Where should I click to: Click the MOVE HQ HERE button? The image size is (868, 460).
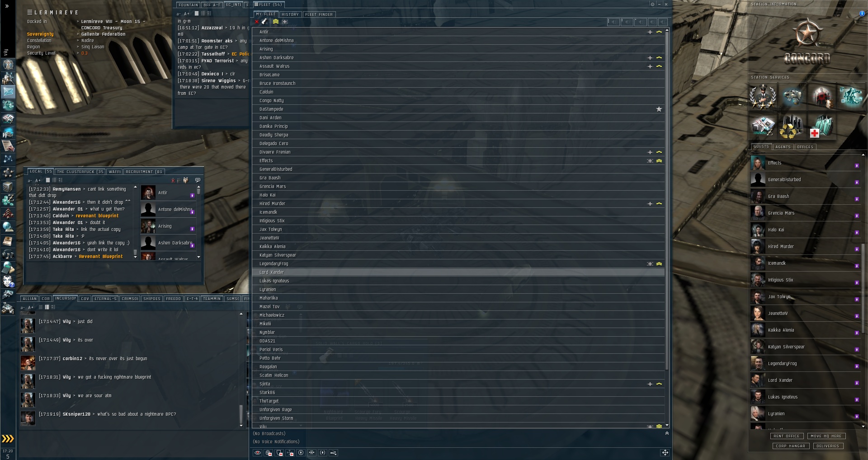click(x=826, y=436)
